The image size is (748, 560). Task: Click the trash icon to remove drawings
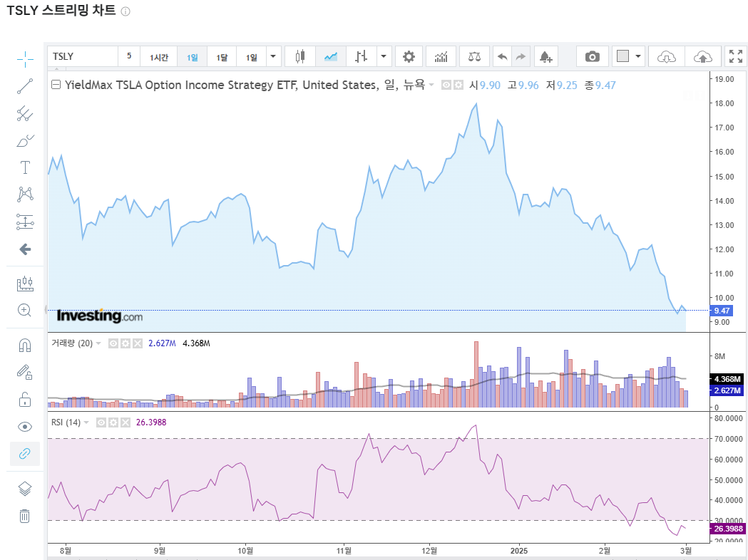[x=25, y=516]
